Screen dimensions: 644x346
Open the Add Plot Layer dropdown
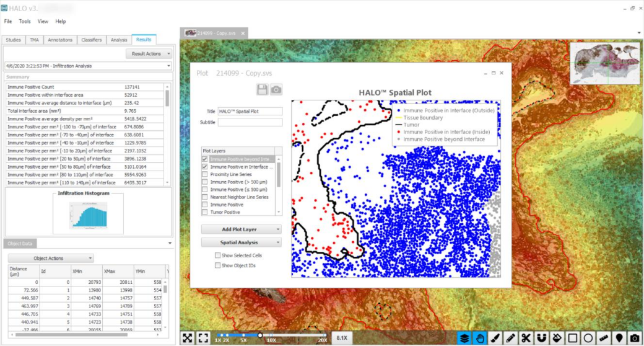(x=241, y=229)
